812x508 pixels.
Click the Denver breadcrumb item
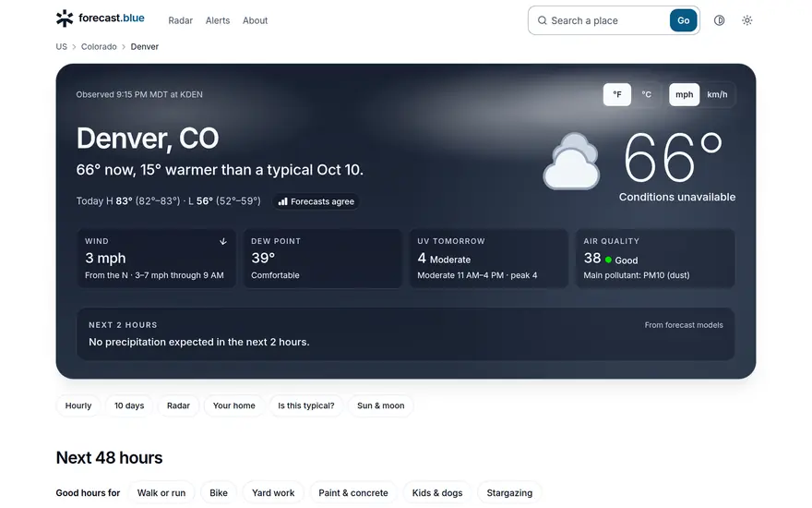tap(145, 47)
